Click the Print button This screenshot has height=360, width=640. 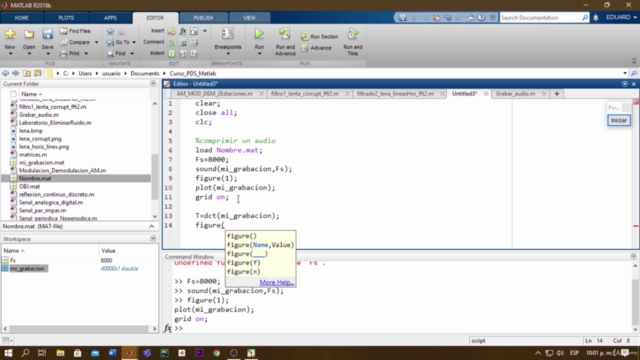click(70, 53)
